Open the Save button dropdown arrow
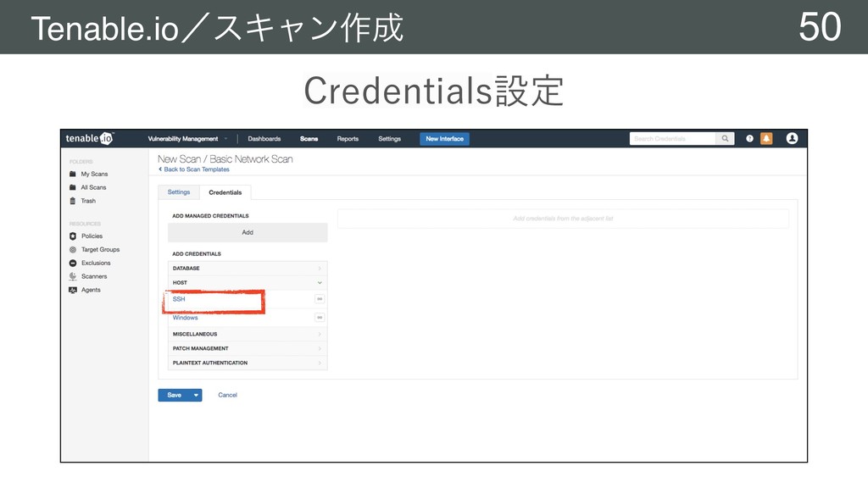Viewport: 868px width, 488px height. pos(196,395)
